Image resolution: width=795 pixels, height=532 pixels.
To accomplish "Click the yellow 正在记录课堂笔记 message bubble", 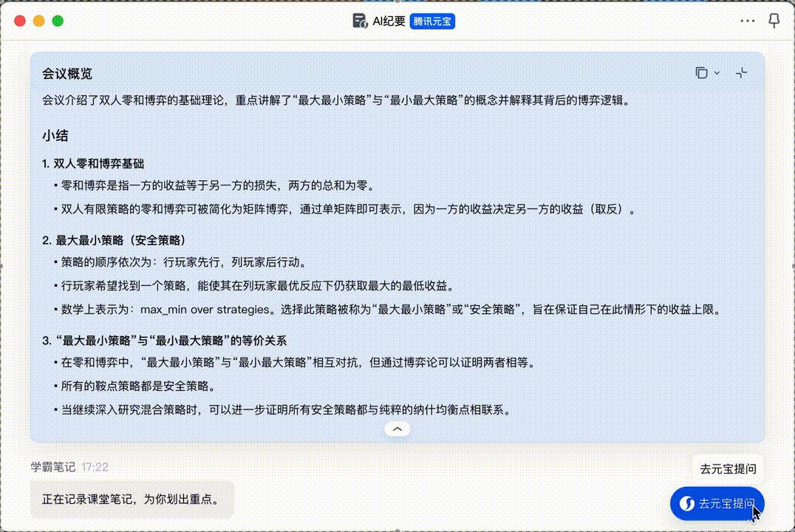I will pyautogui.click(x=132, y=499).
